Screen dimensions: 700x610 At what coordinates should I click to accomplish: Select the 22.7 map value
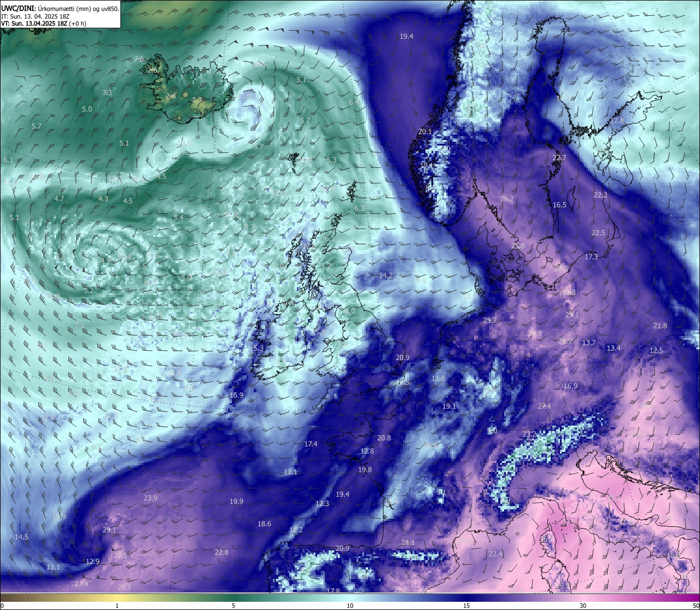(x=559, y=158)
